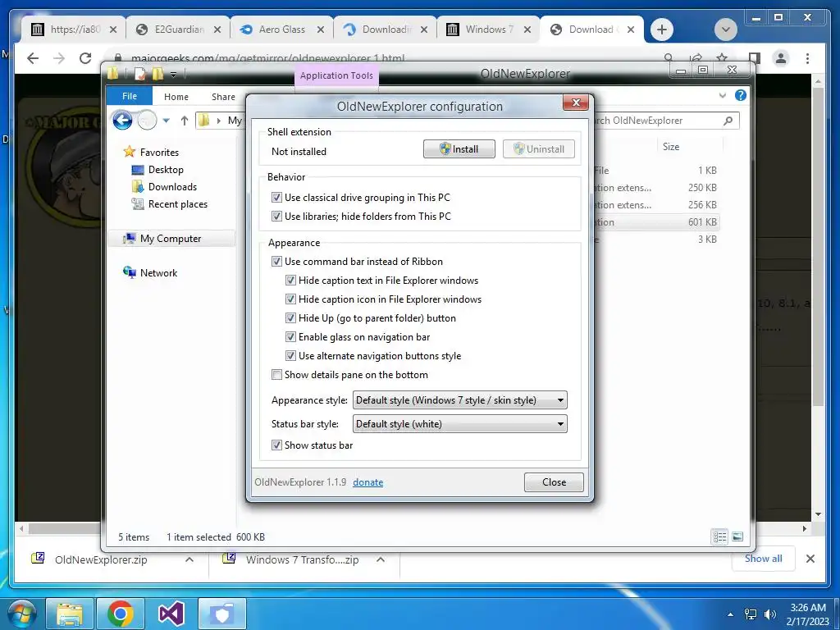The image size is (840, 630).
Task: Open Recent places in navigation pane
Action: [178, 204]
